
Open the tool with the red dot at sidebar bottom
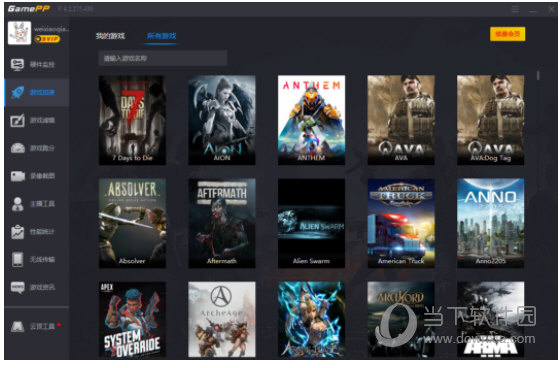point(35,326)
